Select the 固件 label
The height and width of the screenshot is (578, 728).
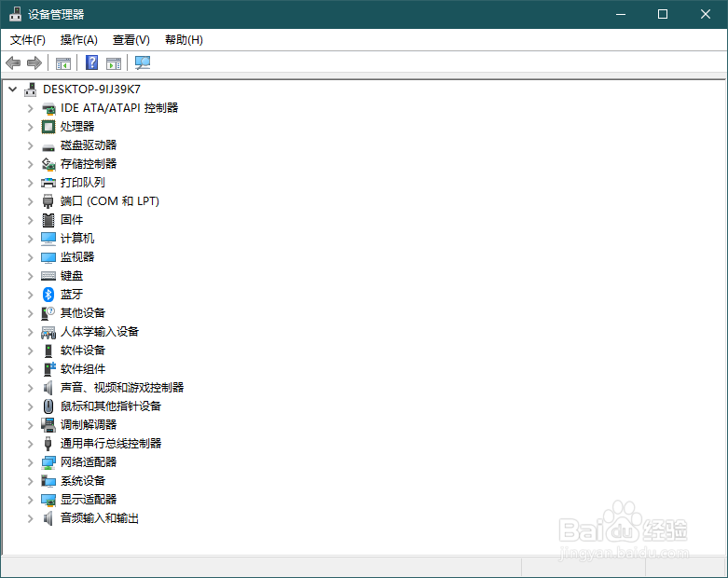click(x=72, y=220)
